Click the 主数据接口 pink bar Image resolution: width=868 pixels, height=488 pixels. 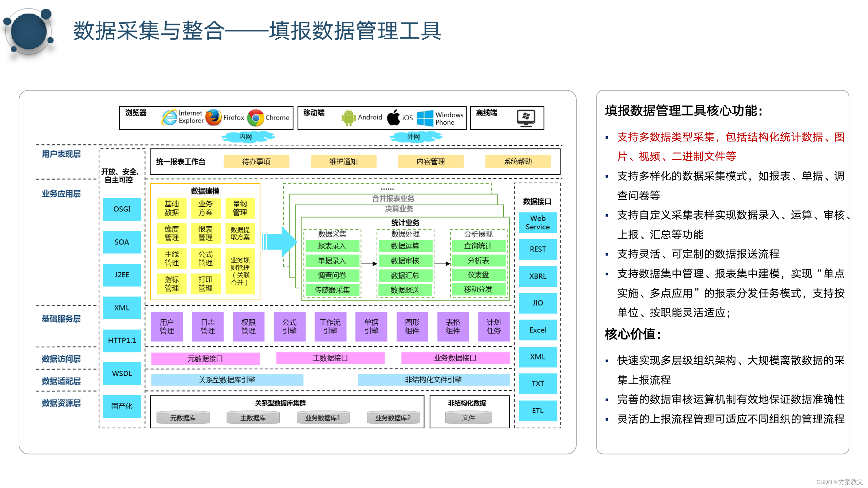coord(331,358)
